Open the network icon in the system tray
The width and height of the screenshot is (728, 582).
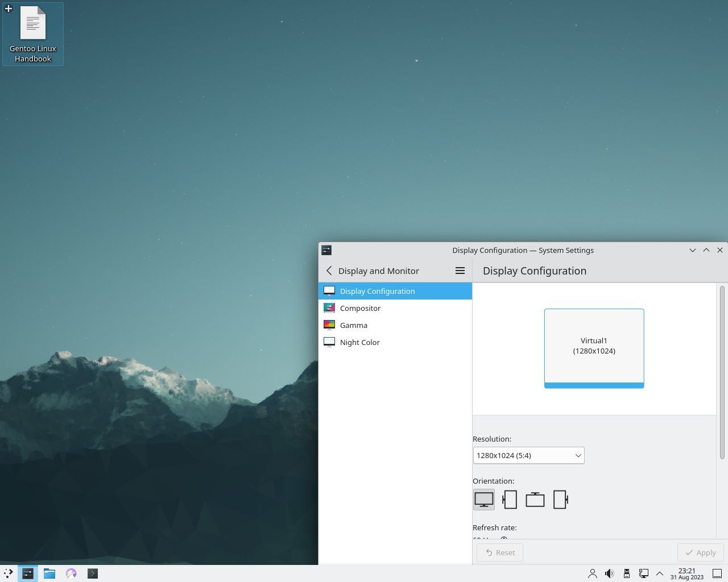tap(643, 573)
